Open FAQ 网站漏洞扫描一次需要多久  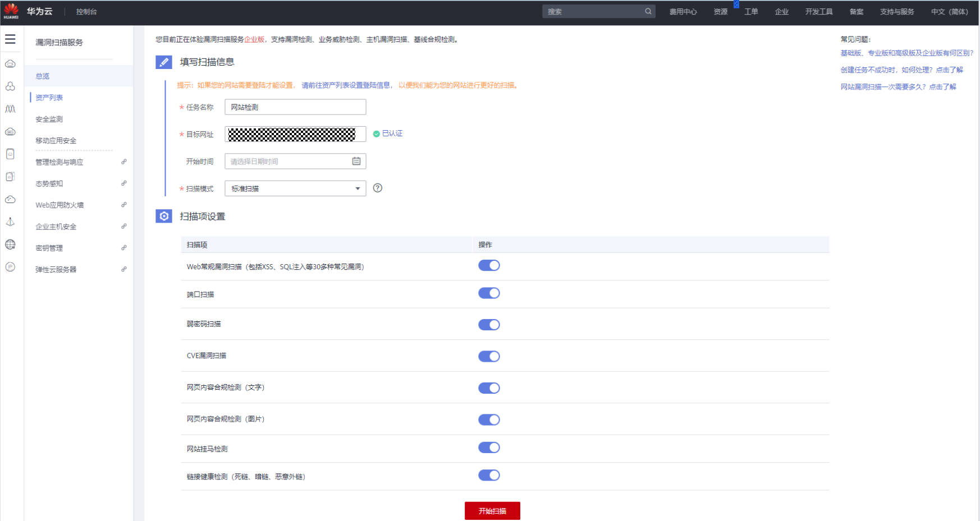coord(898,87)
